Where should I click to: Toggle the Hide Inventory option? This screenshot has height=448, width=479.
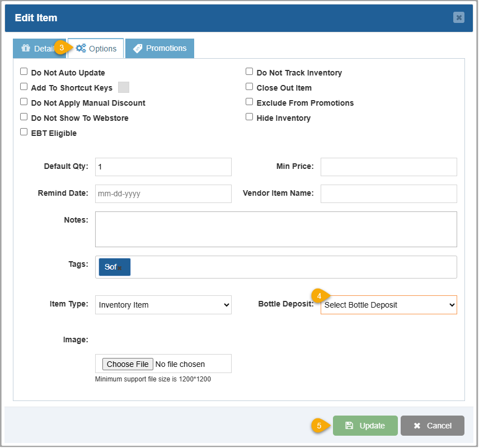click(249, 116)
